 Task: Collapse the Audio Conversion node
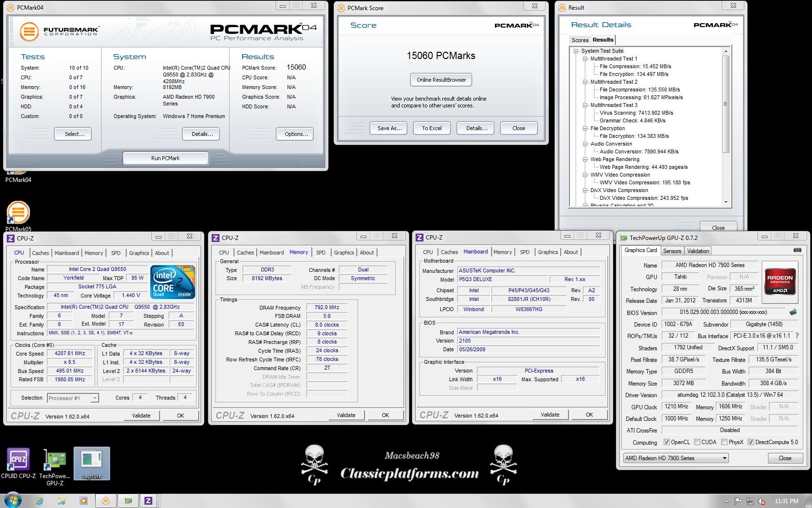(585, 144)
